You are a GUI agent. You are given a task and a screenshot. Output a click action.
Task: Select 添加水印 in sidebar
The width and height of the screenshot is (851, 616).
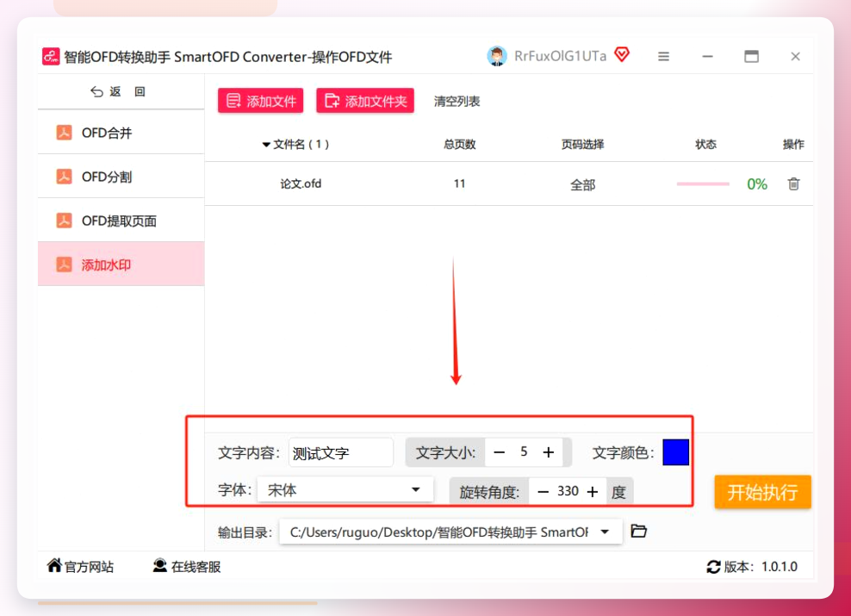pos(121,264)
